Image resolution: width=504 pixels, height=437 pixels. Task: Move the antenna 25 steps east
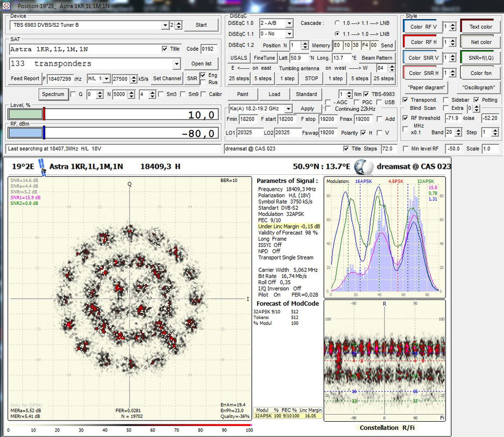[x=239, y=79]
